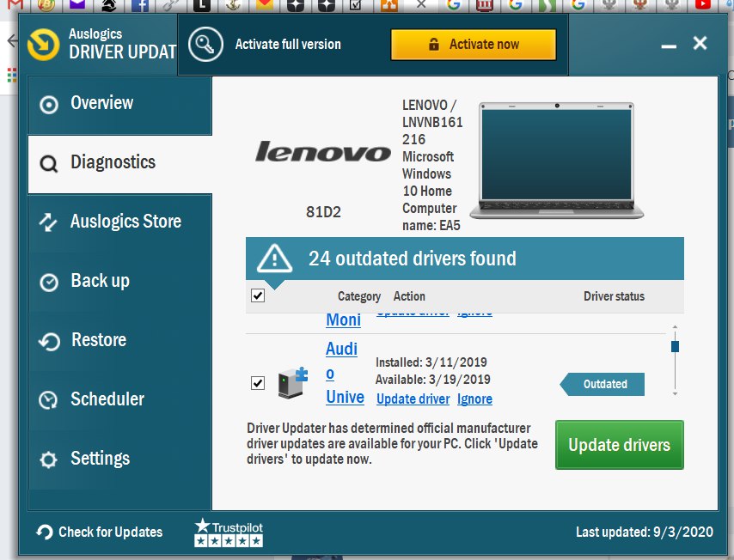This screenshot has width=734, height=560.
Task: Click the Installed: 3/11/2019 text
Action: pyautogui.click(x=431, y=362)
